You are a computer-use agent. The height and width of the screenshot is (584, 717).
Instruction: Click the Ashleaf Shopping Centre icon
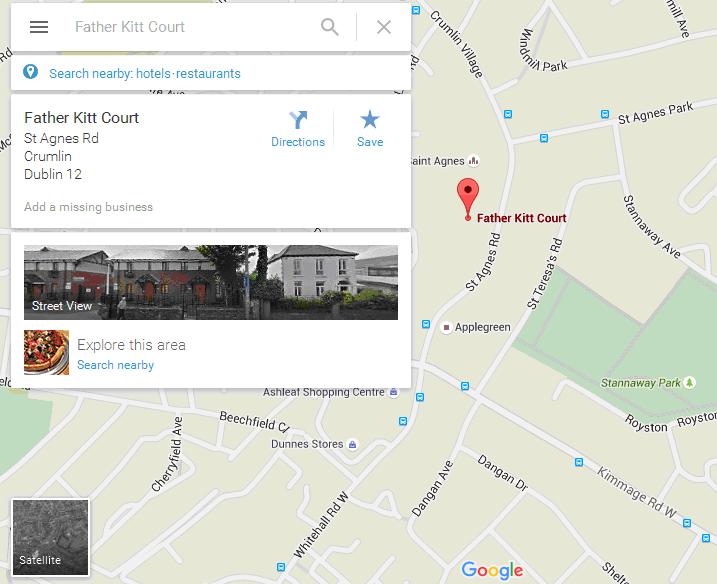[393, 392]
